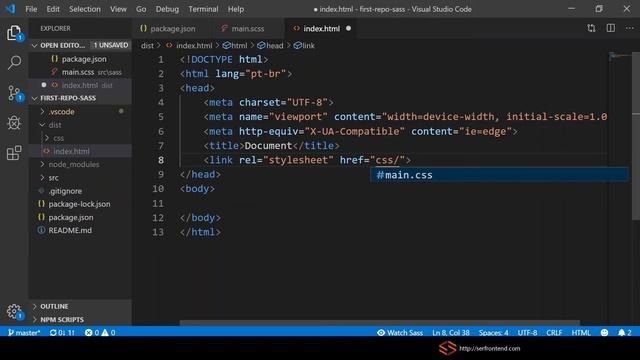Place cursor on empty line 11
Image resolution: width=640 pixels, height=360 pixels.
click(x=392, y=203)
